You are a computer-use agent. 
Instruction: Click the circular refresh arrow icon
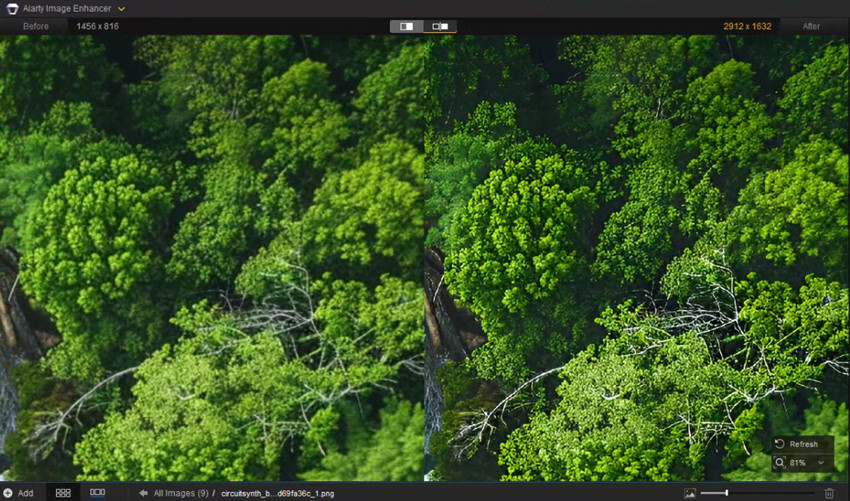click(x=779, y=444)
